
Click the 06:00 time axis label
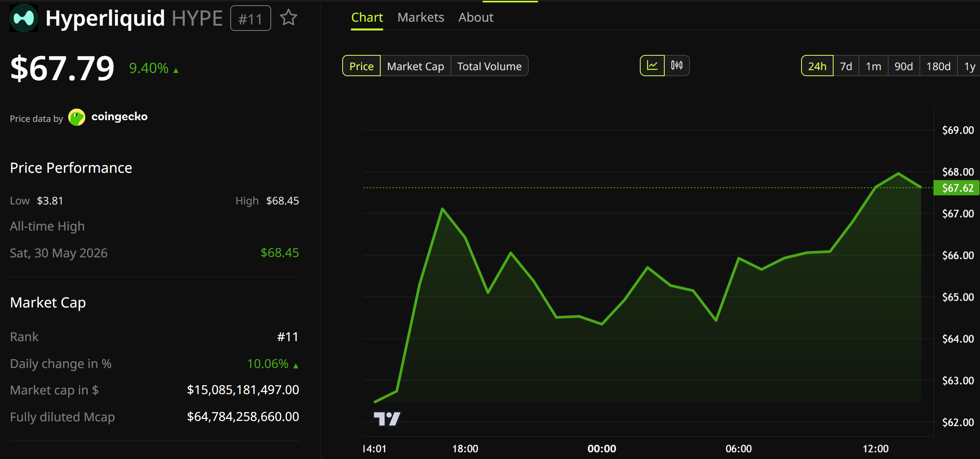pos(739,449)
